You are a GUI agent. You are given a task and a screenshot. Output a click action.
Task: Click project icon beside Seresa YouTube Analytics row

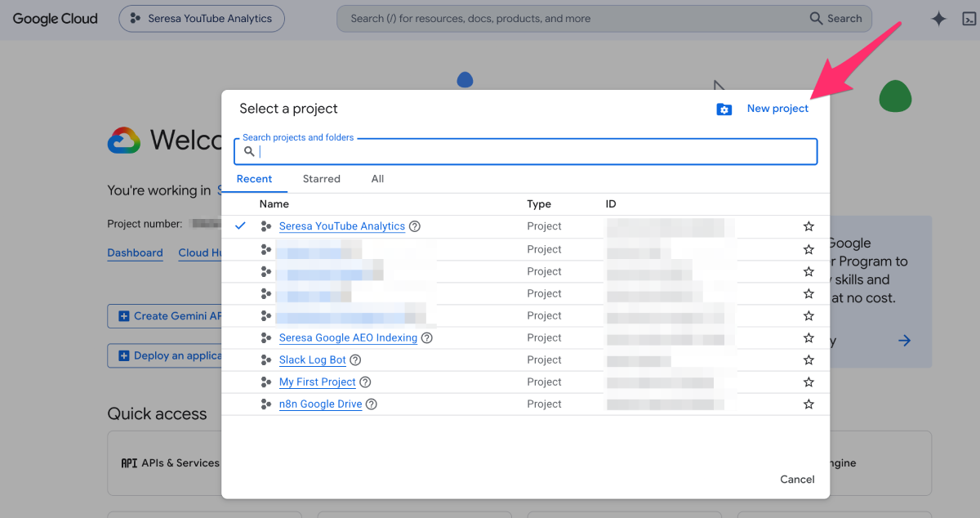pos(265,226)
